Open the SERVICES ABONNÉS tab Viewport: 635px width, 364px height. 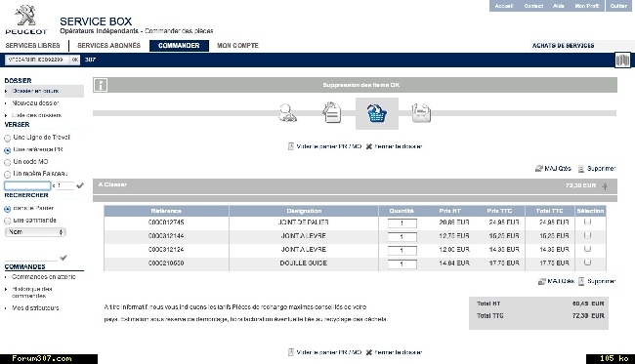pyautogui.click(x=108, y=46)
